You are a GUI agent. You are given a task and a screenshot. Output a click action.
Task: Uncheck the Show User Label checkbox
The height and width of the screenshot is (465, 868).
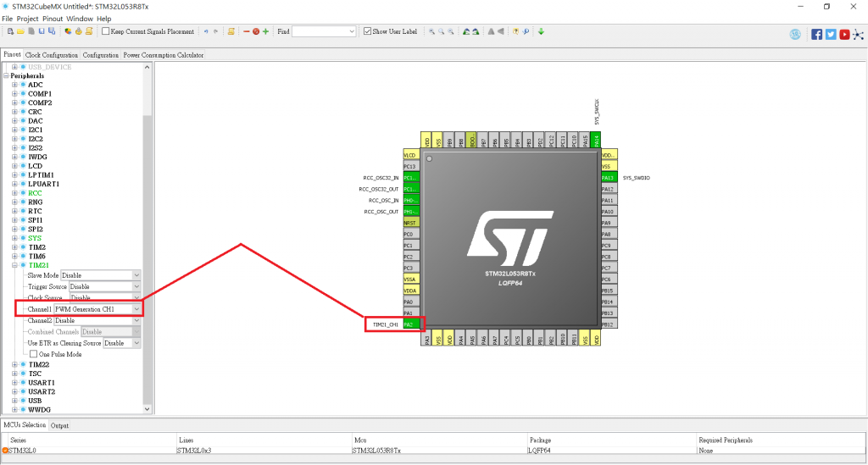click(367, 31)
